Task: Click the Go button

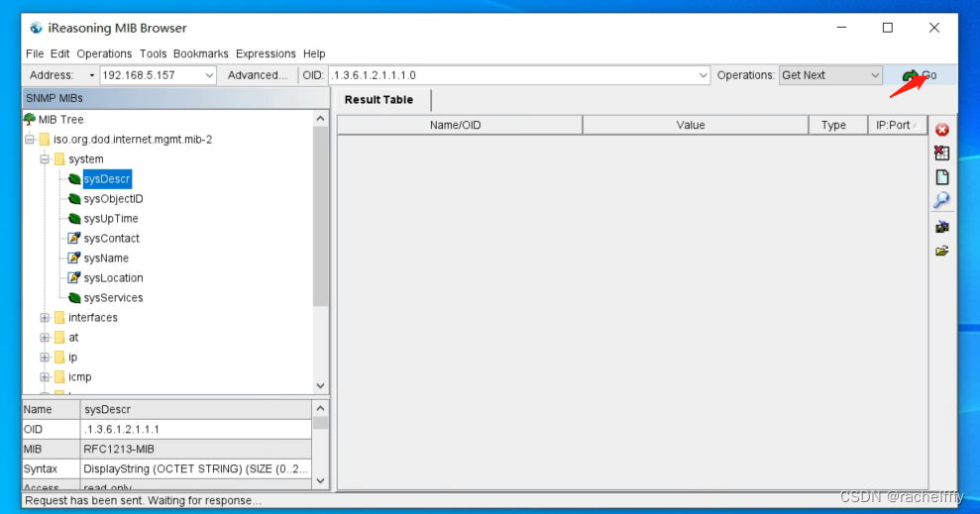Action: point(920,75)
